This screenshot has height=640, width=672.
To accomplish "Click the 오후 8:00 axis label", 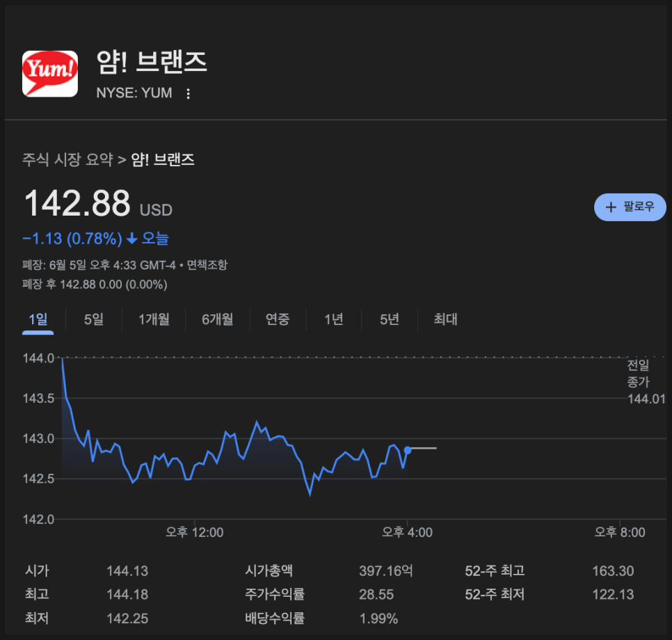I will tap(620, 532).
